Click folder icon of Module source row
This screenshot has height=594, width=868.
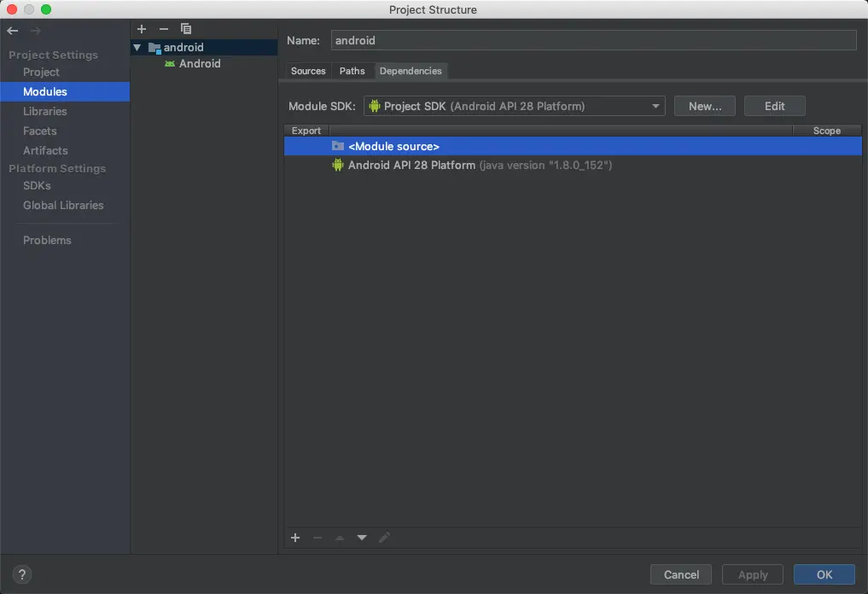tap(338, 146)
